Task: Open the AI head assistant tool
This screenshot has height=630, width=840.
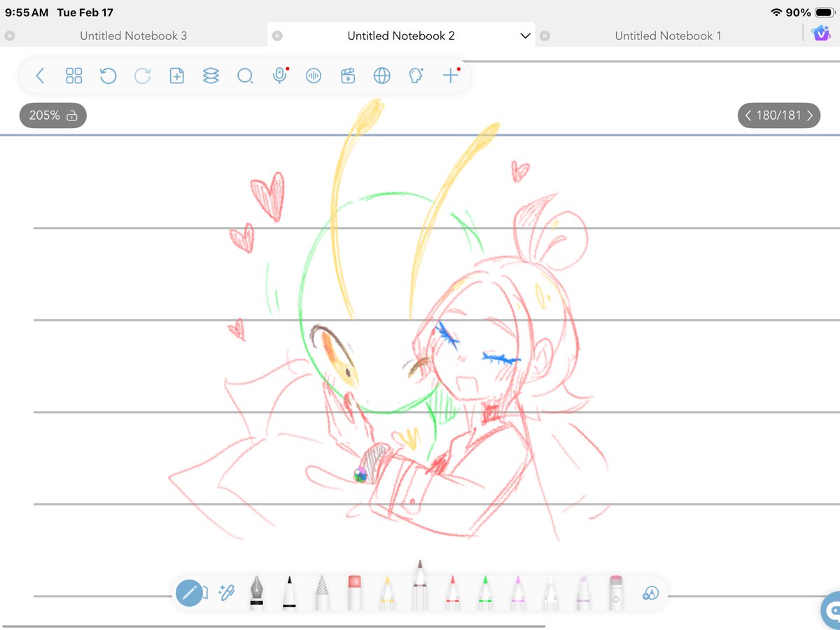Action: tap(416, 76)
